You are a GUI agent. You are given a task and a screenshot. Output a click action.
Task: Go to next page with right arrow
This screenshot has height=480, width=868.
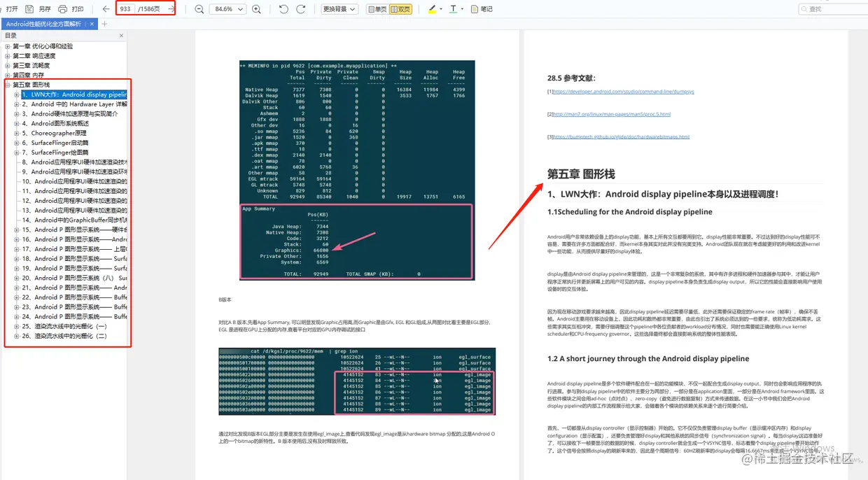171,9
